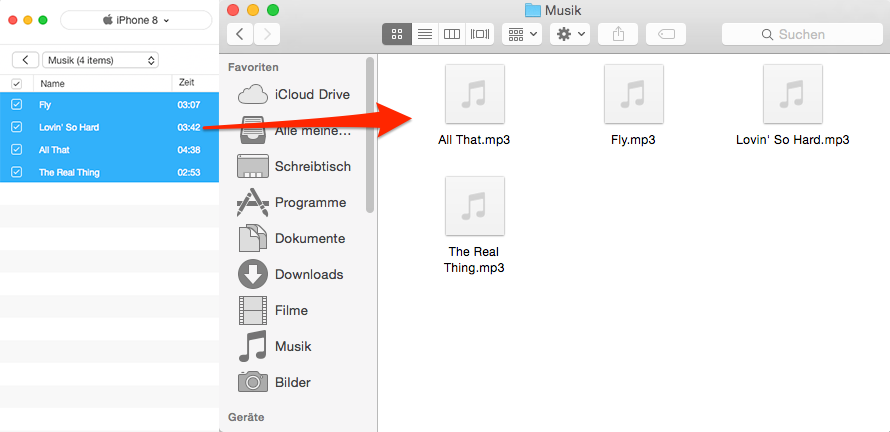Select The Real Thing song title

coord(69,172)
